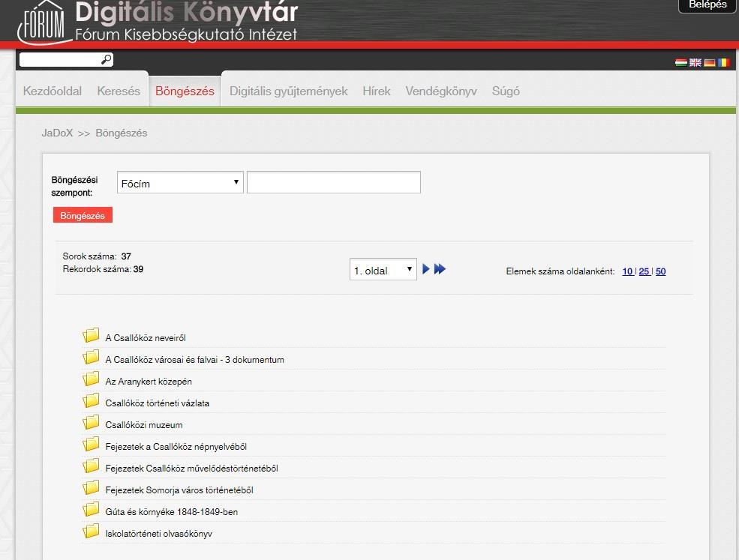Image resolution: width=739 pixels, height=560 pixels.
Task: Switch language with the German flag
Action: click(x=709, y=62)
